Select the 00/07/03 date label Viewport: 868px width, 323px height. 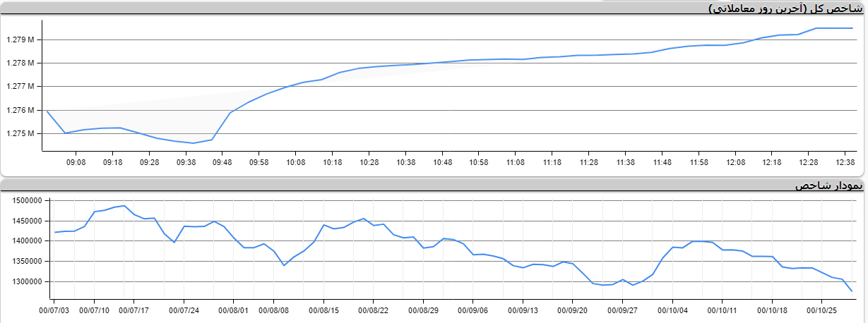click(x=54, y=310)
